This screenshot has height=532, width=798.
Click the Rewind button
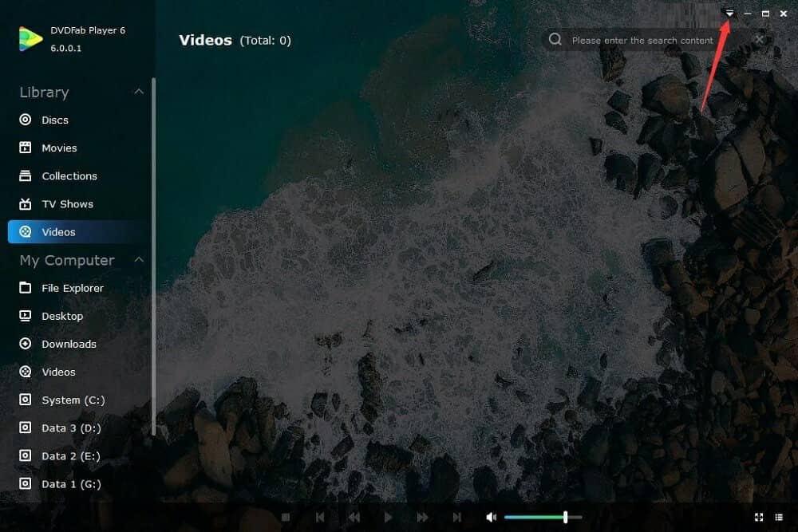coord(354,518)
